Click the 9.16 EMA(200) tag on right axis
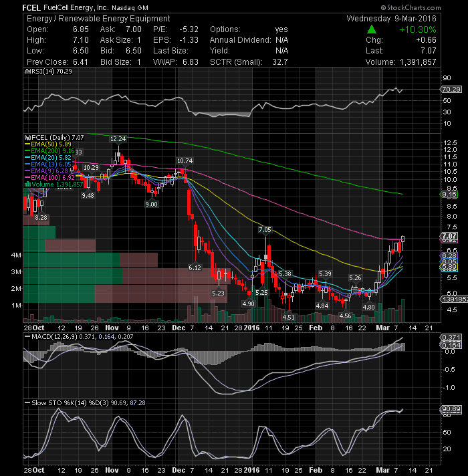The image size is (468, 476). click(x=449, y=195)
